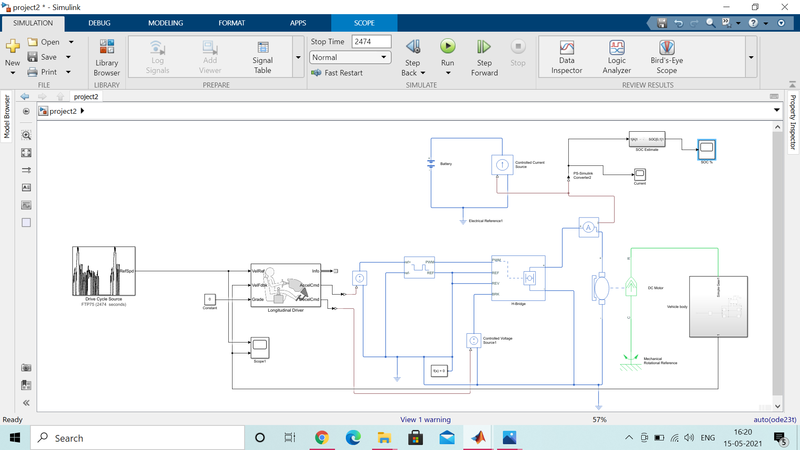Click the Windows Start button

tap(15, 438)
